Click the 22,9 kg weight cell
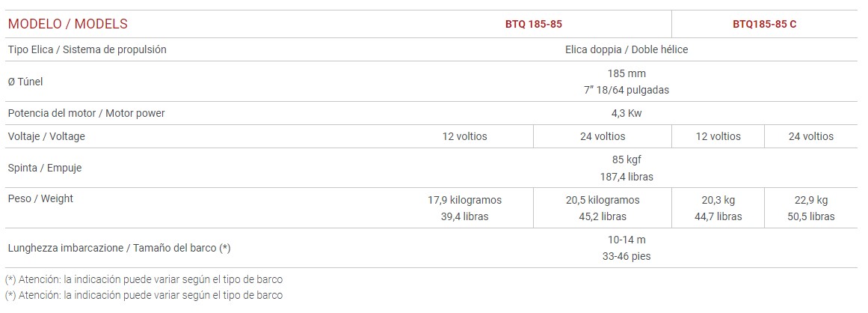The width and height of the screenshot is (868, 313). coord(811,200)
